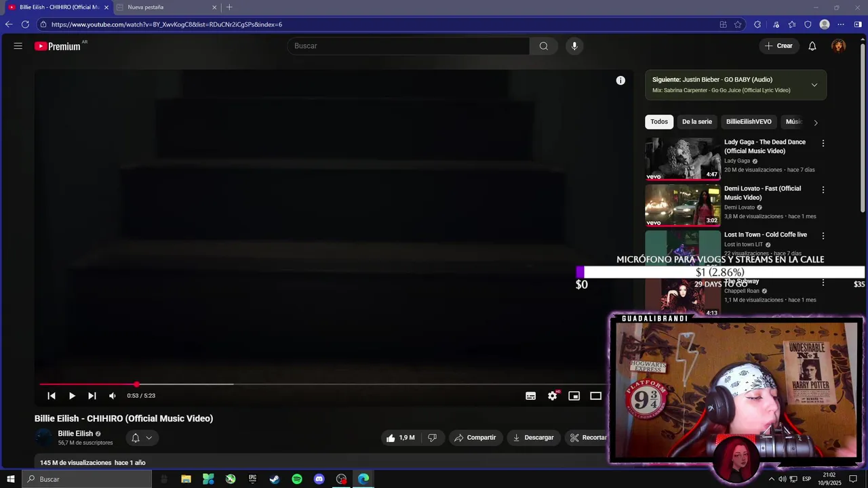This screenshot has height=488, width=868.
Task: Open options menu for The Subway video
Action: [x=823, y=283]
